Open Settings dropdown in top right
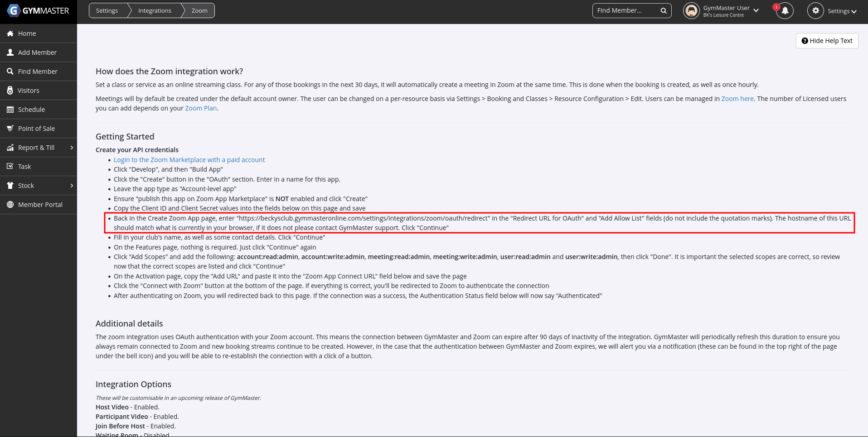The height and width of the screenshot is (437, 868). point(842,11)
